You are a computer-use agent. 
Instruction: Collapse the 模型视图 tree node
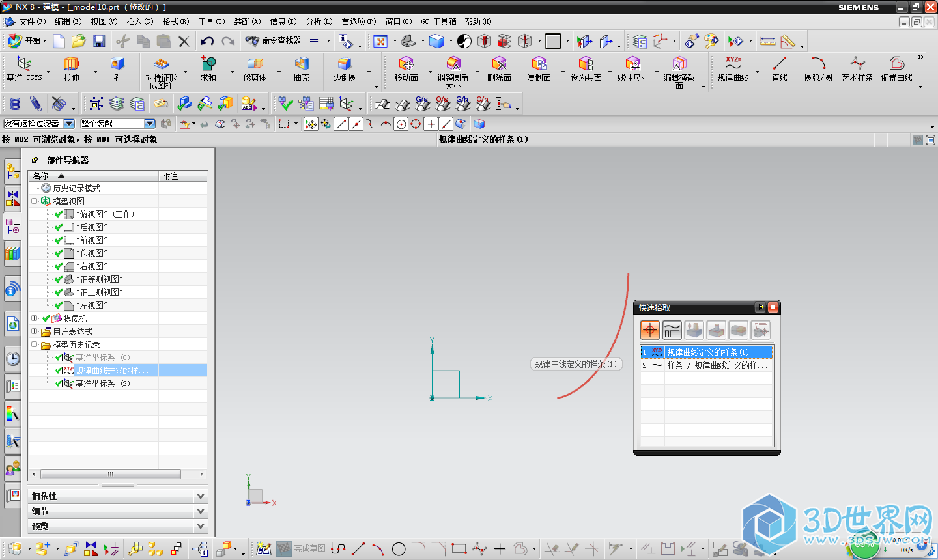point(34,201)
